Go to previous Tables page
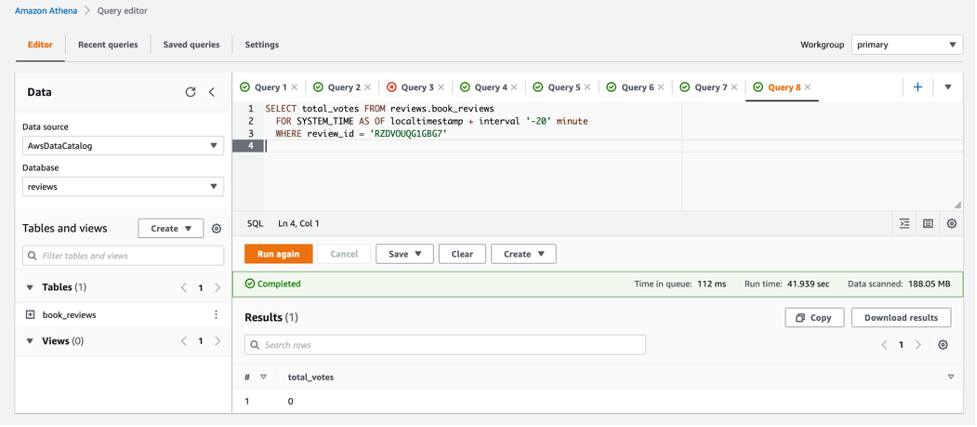Viewport: 977px width, 427px height. (184, 288)
